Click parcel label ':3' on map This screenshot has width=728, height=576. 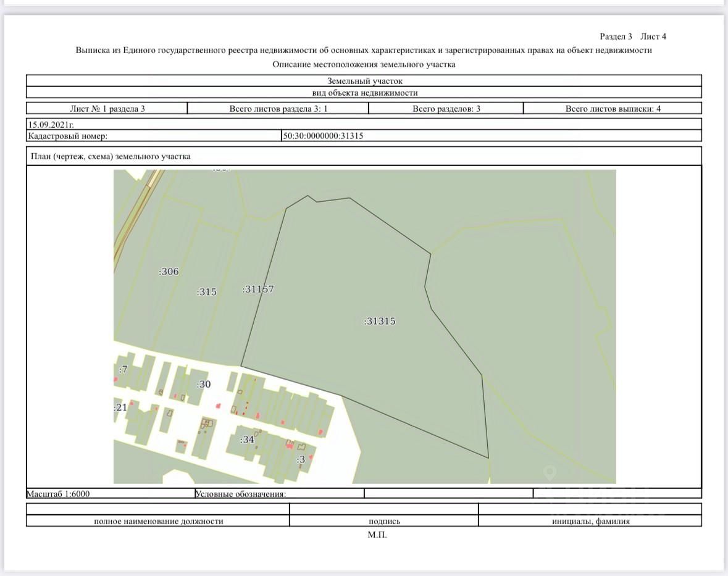tap(301, 459)
